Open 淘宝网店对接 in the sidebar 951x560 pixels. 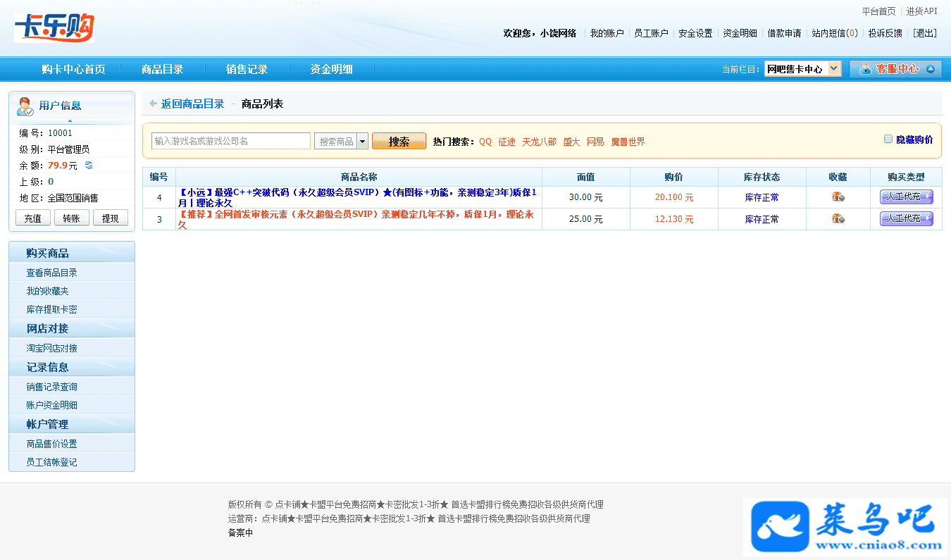click(x=52, y=348)
